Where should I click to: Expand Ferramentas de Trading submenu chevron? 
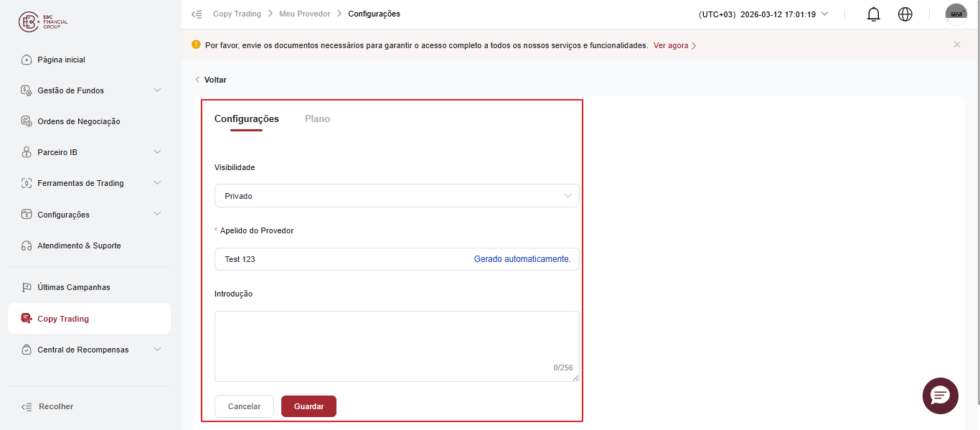tap(158, 183)
